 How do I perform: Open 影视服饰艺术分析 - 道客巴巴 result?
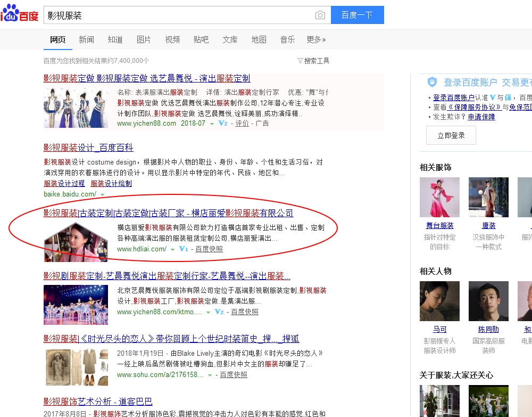[x=98, y=402]
